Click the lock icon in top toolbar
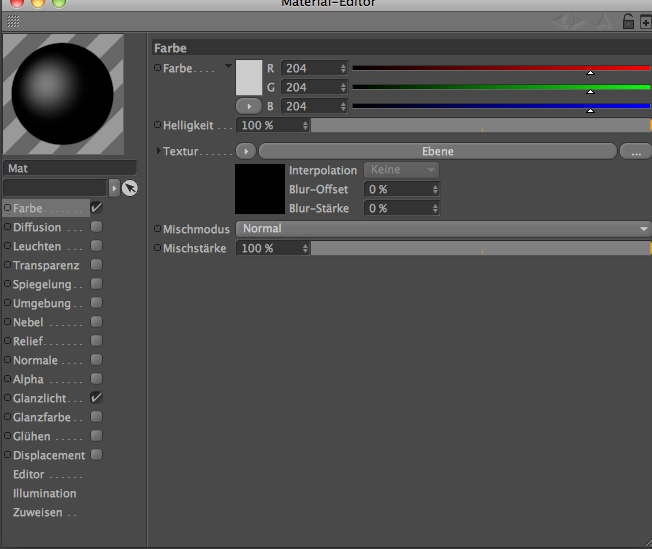The width and height of the screenshot is (652, 549). (628, 21)
